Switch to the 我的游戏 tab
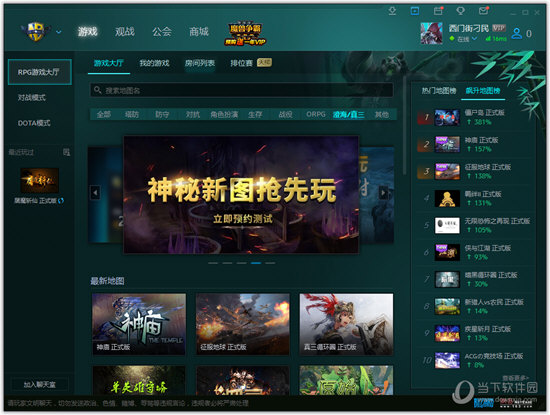The width and height of the screenshot is (550, 415). (x=154, y=63)
